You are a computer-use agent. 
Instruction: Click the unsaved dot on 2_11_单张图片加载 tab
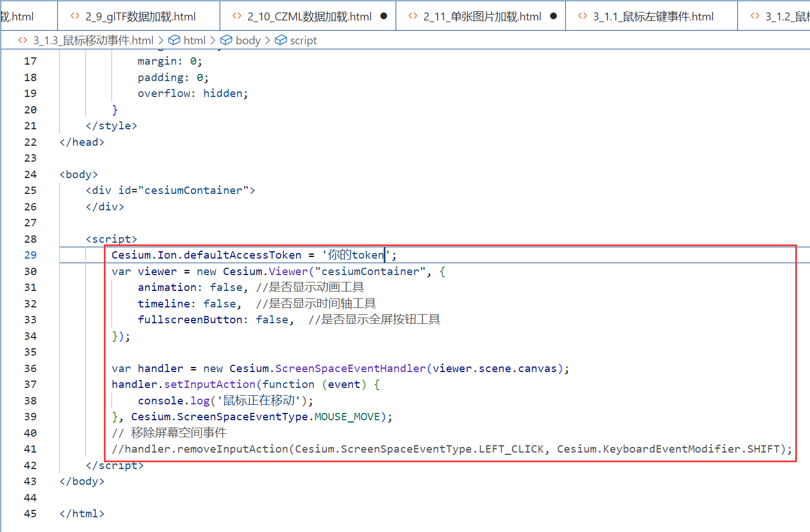coord(553,16)
